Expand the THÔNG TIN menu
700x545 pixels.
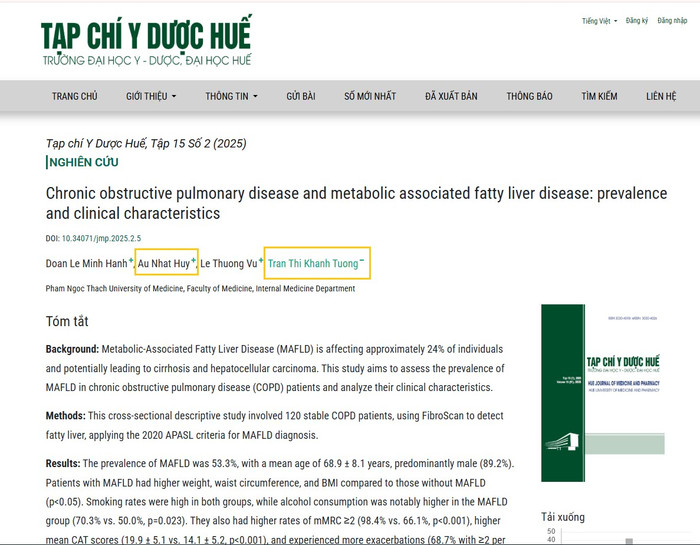[x=231, y=96]
